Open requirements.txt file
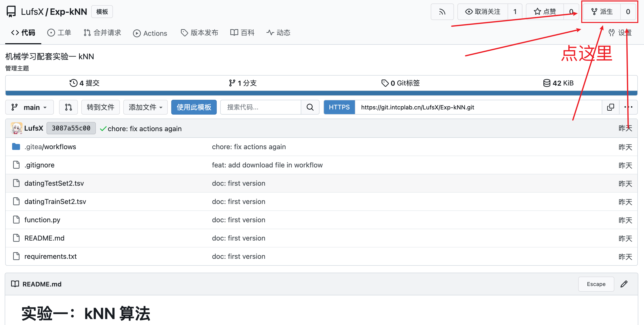 click(x=50, y=256)
